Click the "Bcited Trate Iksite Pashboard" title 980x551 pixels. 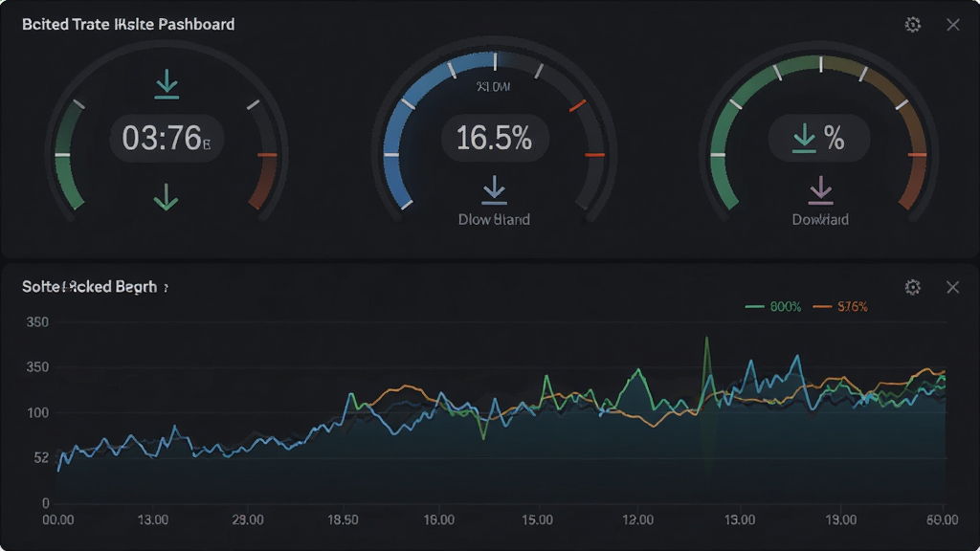click(128, 24)
